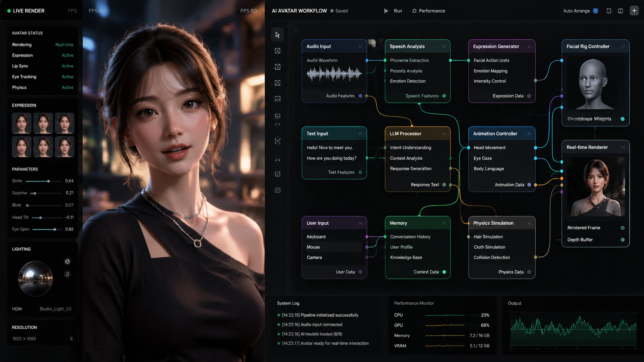Click the Text Features output port
Image resolution: width=644 pixels, height=362 pixels.
(361, 172)
